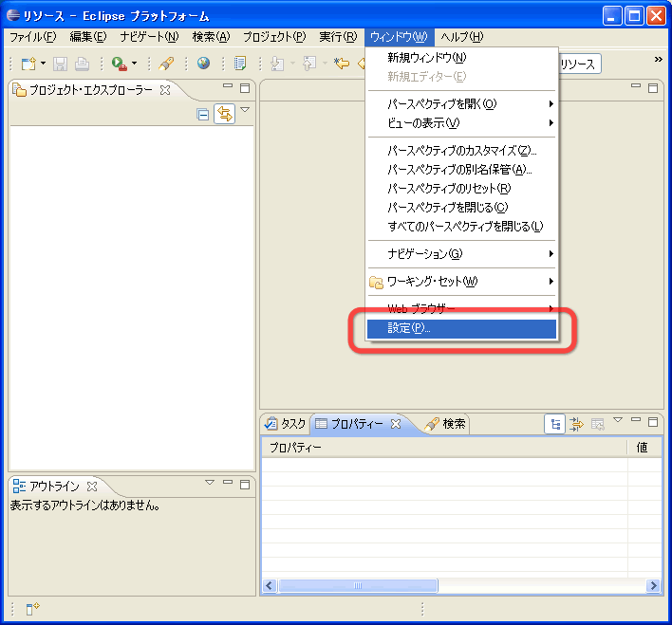Close the アウトライン view tab
Viewport: 672px width, 625px height.
click(92, 487)
